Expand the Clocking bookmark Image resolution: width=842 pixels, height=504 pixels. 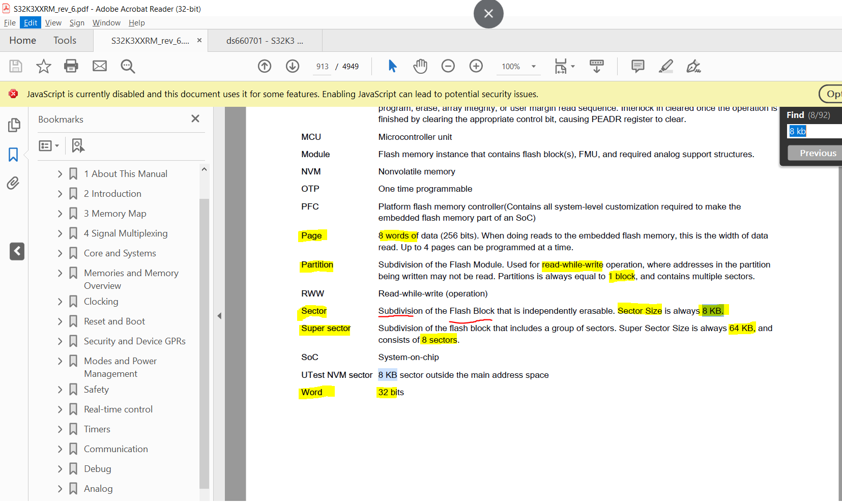[60, 301]
